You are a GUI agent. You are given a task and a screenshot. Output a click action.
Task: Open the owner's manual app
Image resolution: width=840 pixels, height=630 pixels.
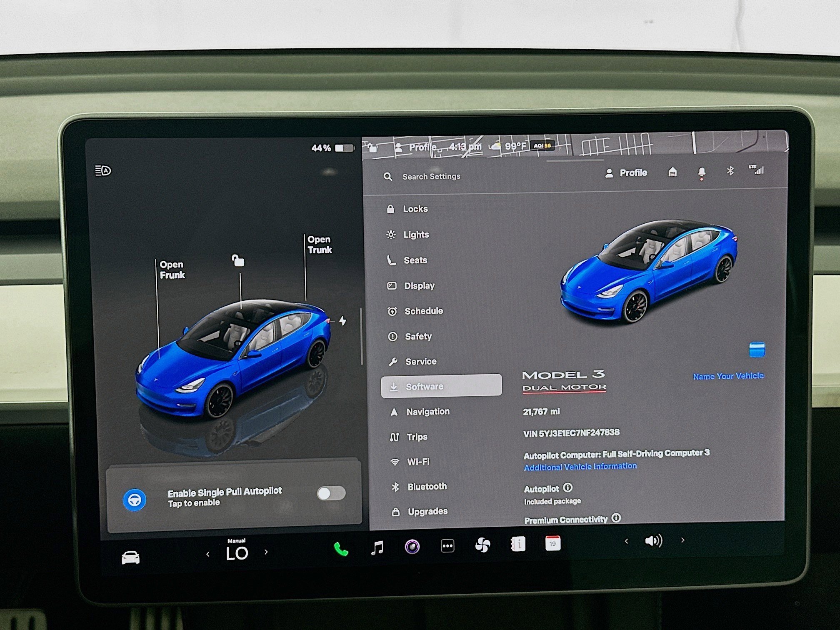click(518, 544)
